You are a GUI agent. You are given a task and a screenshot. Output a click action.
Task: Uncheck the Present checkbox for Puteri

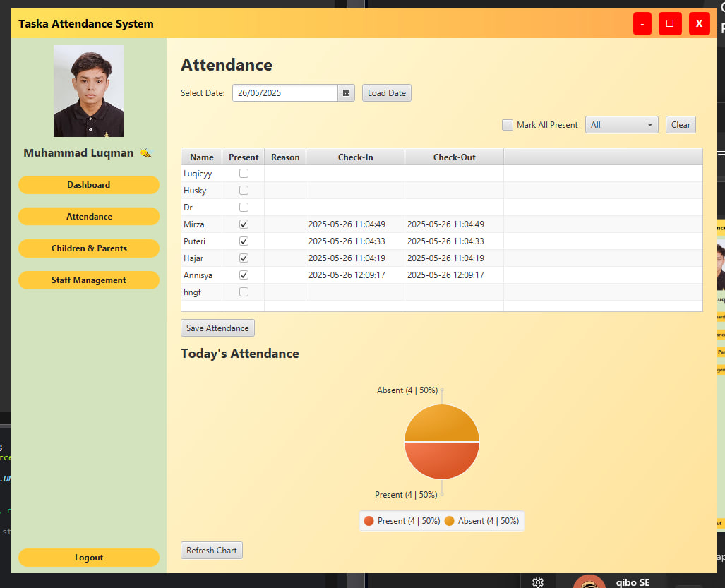click(x=244, y=241)
